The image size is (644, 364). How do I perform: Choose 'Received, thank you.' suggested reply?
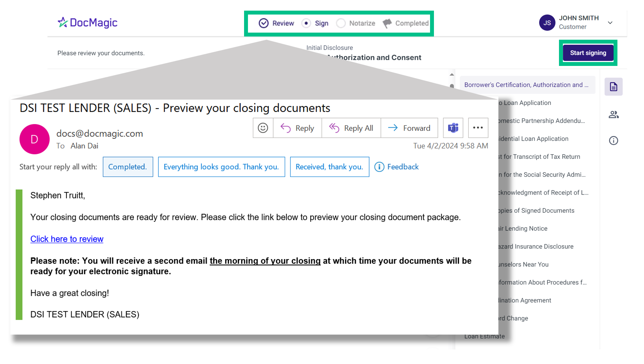click(329, 167)
